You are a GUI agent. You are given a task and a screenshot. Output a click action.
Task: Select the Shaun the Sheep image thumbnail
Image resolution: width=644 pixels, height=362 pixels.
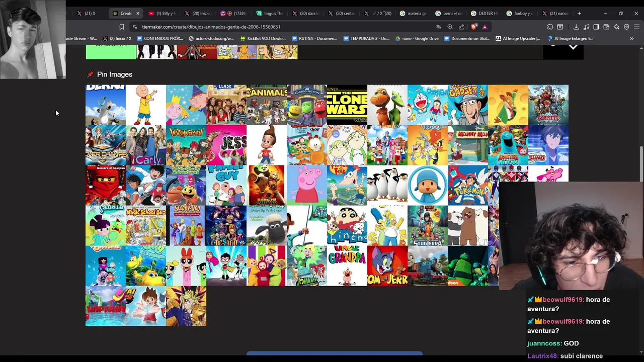tap(267, 225)
